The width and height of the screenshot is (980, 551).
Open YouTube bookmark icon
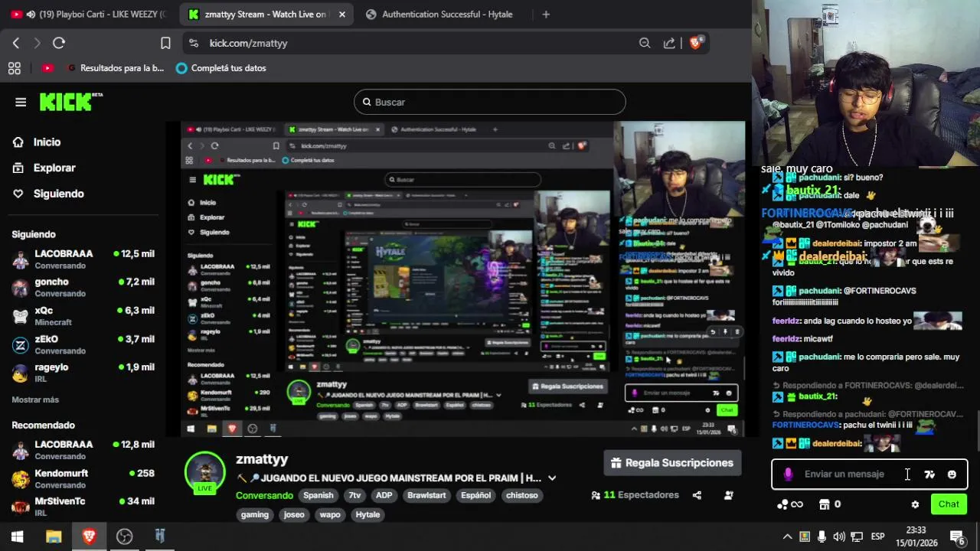(47, 68)
